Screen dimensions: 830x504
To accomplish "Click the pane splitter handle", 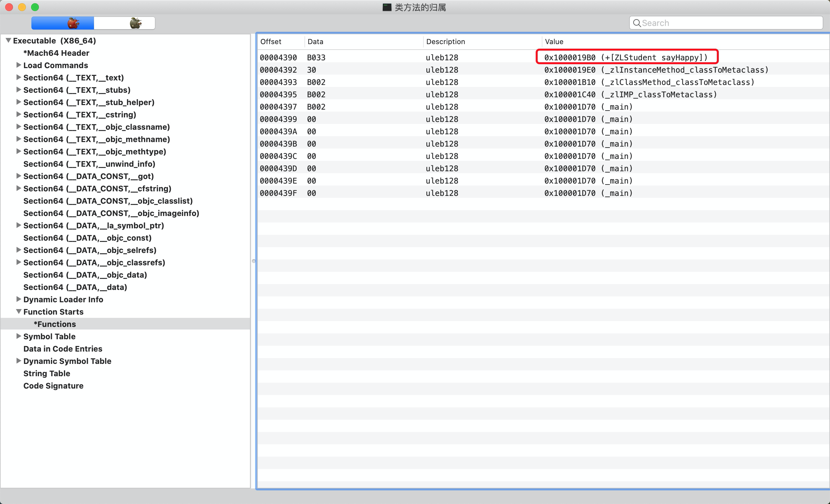I will (x=254, y=261).
